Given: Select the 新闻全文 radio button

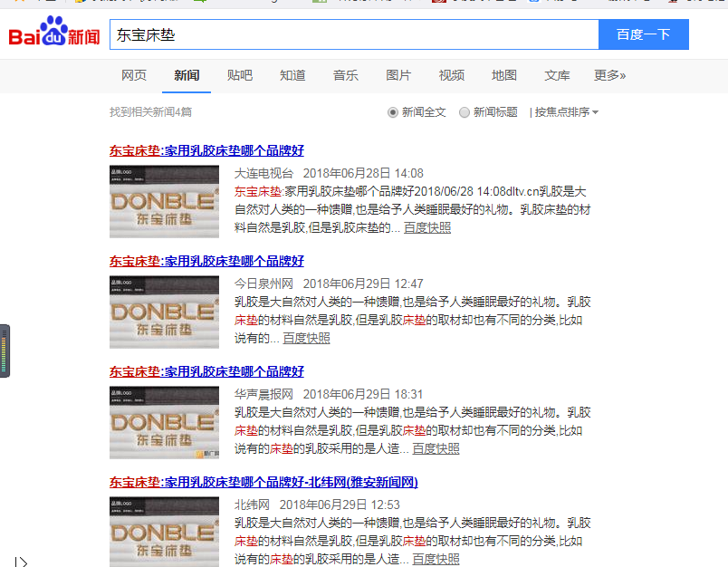Looking at the screenshot, I should [x=393, y=112].
